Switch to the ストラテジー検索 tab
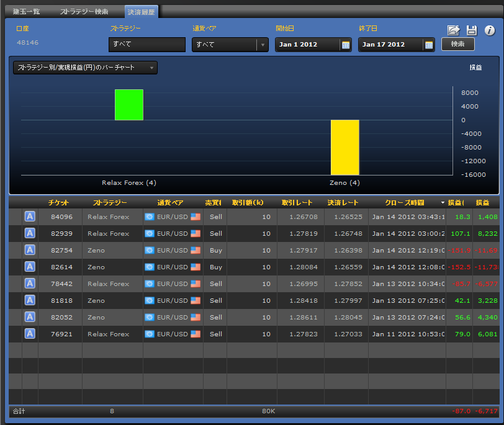 [84, 12]
